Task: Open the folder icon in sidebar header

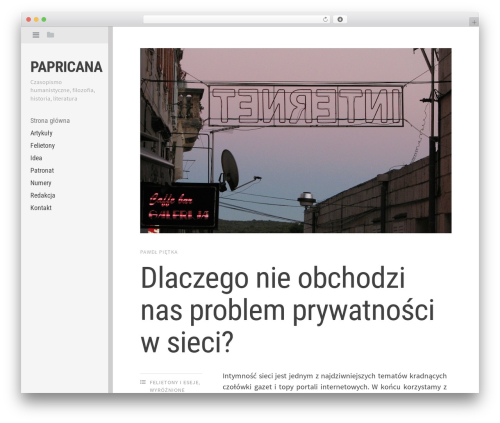Action: coord(50,35)
